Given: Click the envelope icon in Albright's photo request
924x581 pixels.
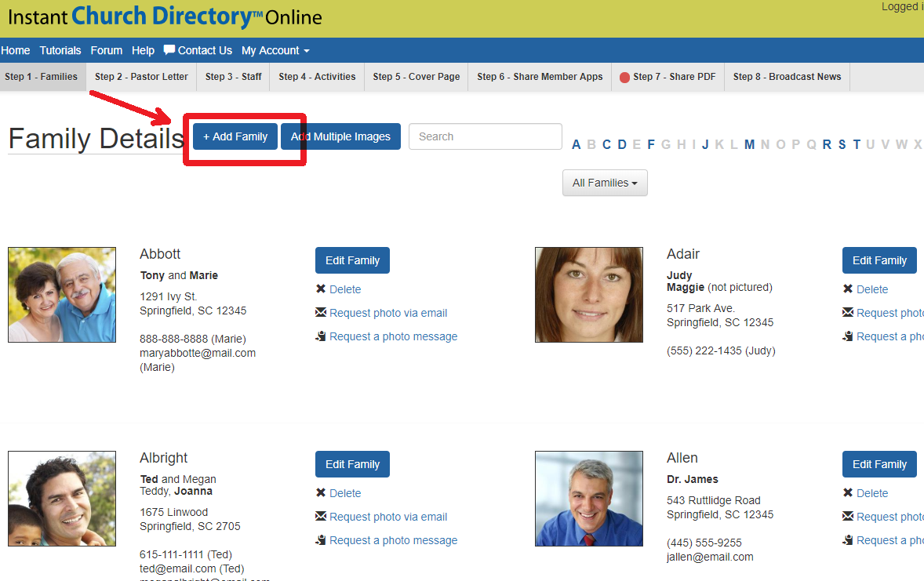Looking at the screenshot, I should (x=321, y=517).
